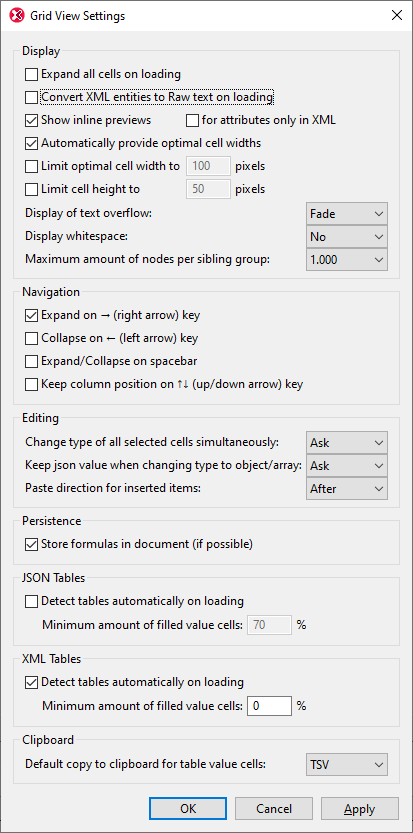Tick for attributes only in XML

pos(192,120)
